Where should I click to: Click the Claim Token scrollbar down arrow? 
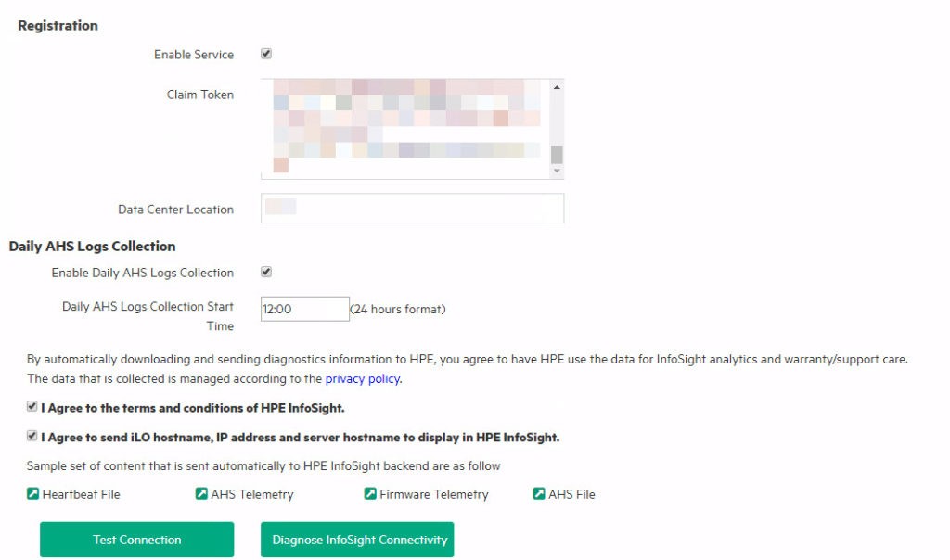[x=557, y=171]
